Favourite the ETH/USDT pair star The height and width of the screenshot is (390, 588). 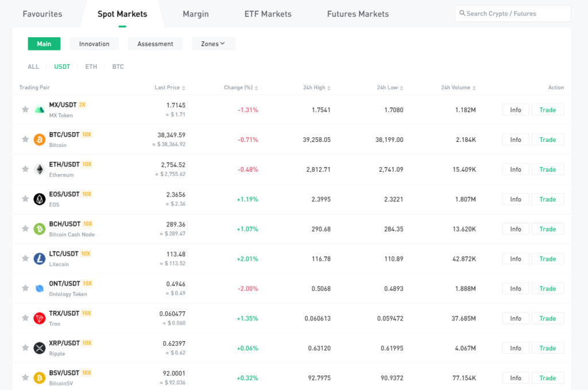coord(25,169)
